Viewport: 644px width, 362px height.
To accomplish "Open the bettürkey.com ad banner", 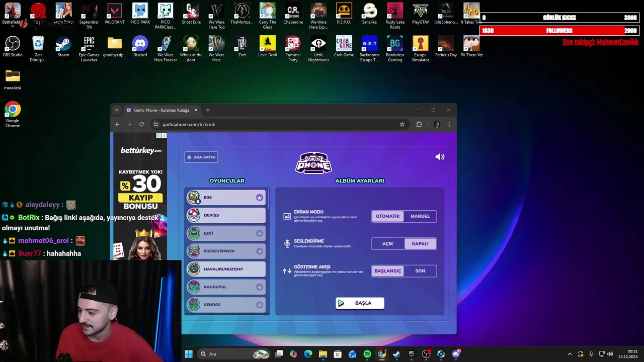I will click(x=140, y=196).
